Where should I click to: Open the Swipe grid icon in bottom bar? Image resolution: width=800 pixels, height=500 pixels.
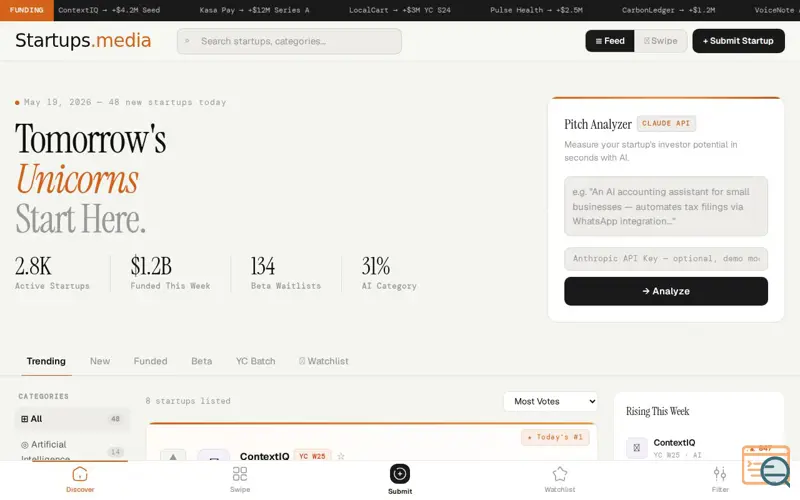(x=240, y=474)
